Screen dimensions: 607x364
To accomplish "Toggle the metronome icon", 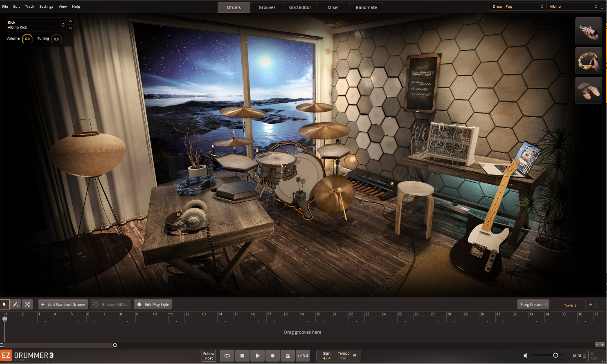I will 288,355.
